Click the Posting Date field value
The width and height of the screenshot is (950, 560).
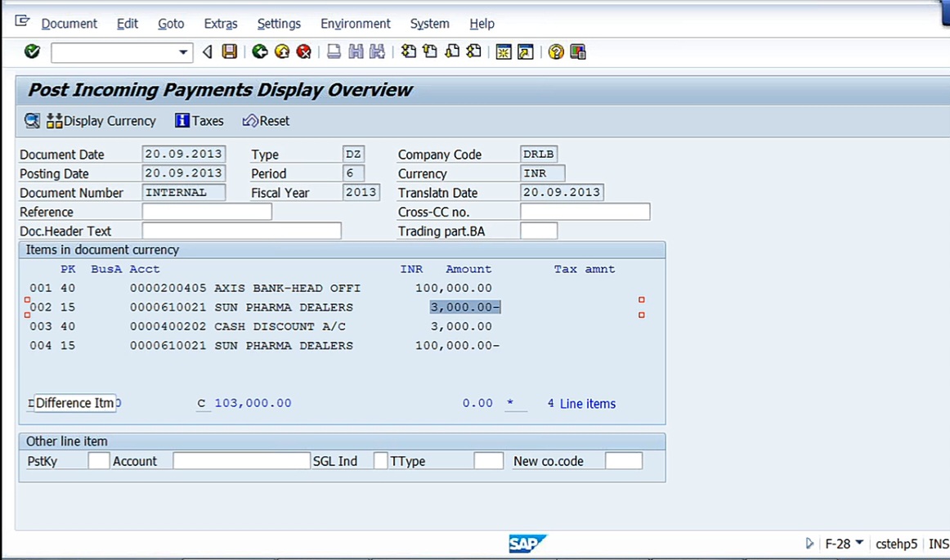click(x=184, y=173)
